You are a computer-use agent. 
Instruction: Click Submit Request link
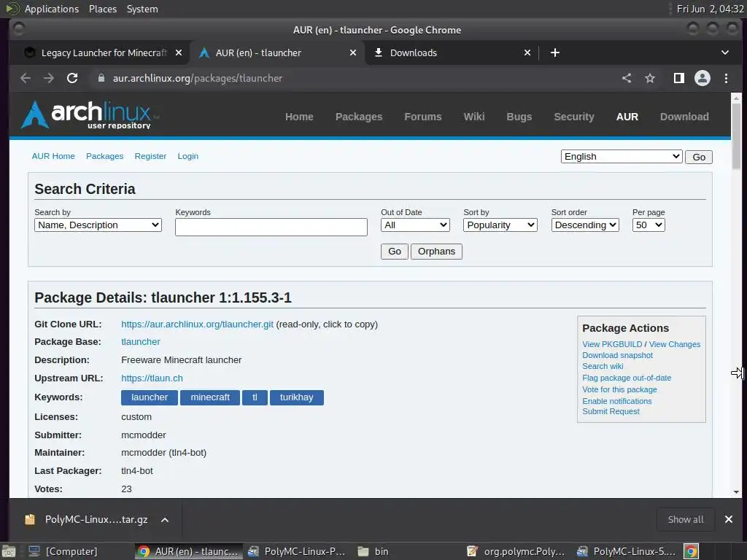tap(611, 411)
